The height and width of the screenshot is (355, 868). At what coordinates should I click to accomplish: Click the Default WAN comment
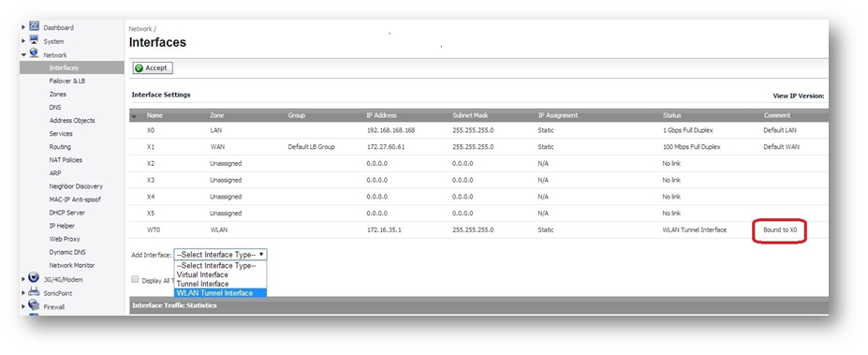(x=781, y=147)
